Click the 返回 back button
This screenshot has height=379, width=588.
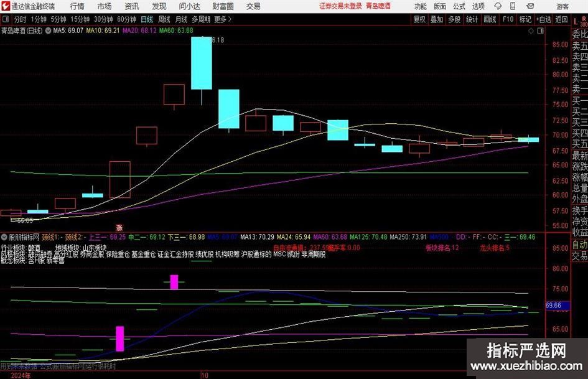coord(561,19)
